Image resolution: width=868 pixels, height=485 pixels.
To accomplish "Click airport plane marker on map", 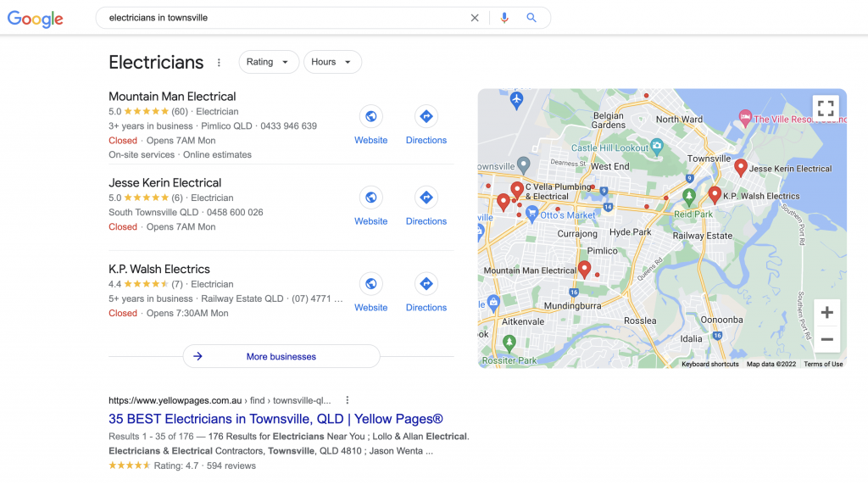I will [516, 101].
